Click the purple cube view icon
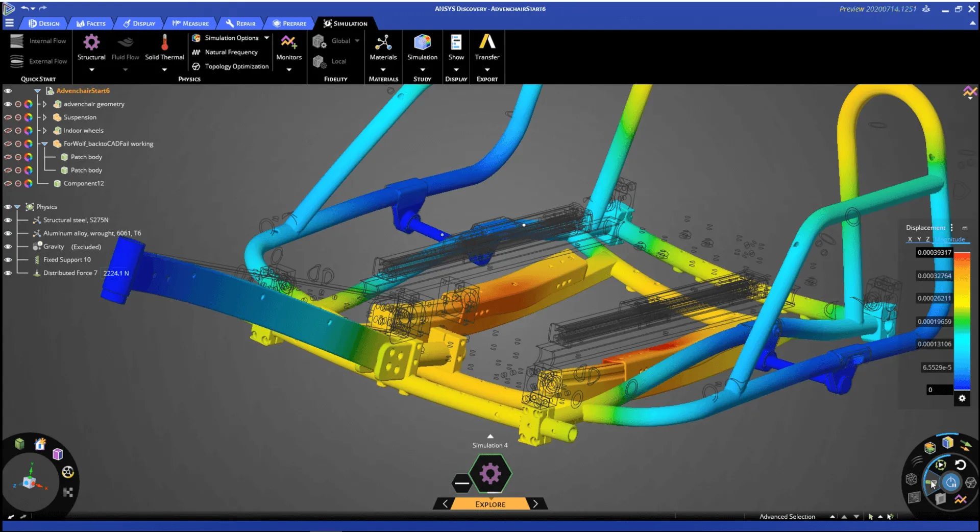 [x=58, y=454]
